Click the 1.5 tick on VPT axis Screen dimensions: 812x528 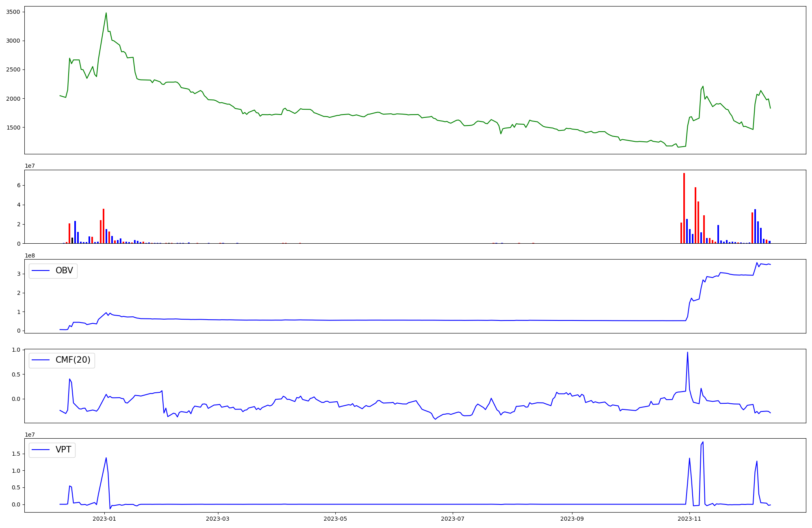tap(16, 454)
